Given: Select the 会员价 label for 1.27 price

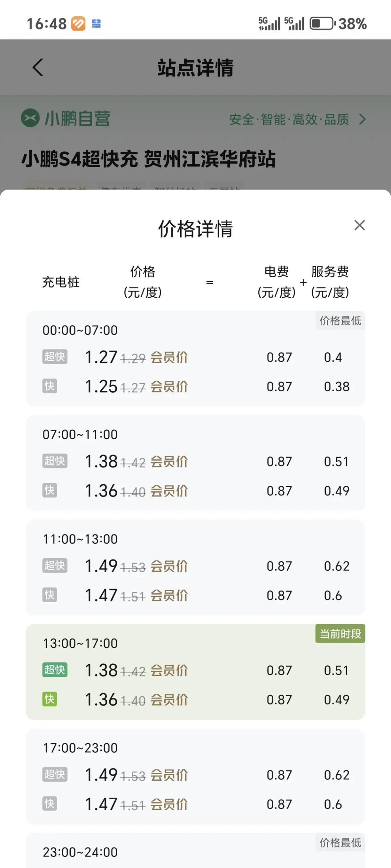Looking at the screenshot, I should (169, 357).
